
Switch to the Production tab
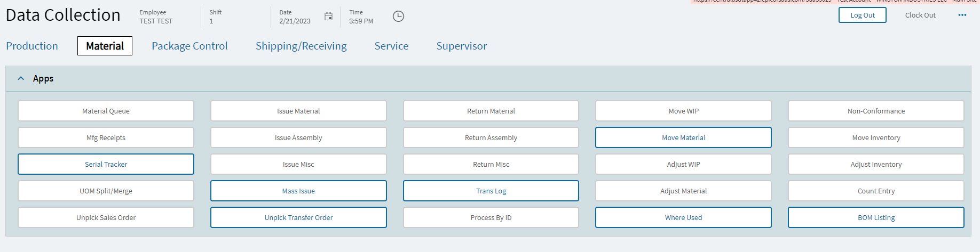pos(32,46)
